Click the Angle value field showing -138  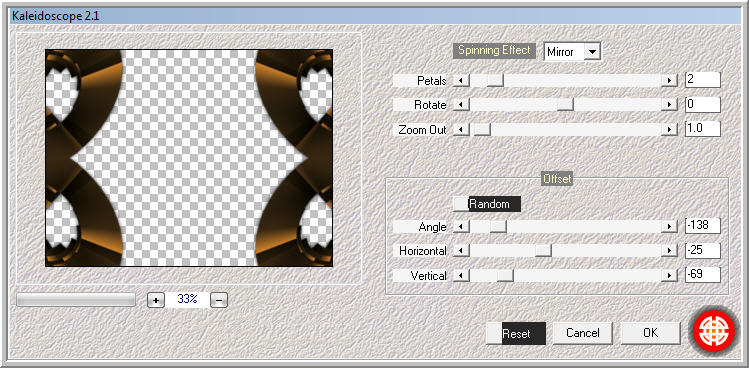[x=703, y=226]
